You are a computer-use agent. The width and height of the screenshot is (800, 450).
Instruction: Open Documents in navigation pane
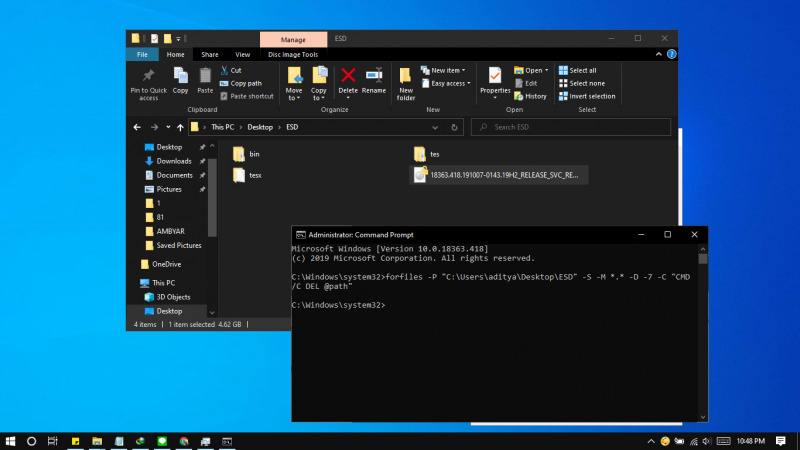174,175
